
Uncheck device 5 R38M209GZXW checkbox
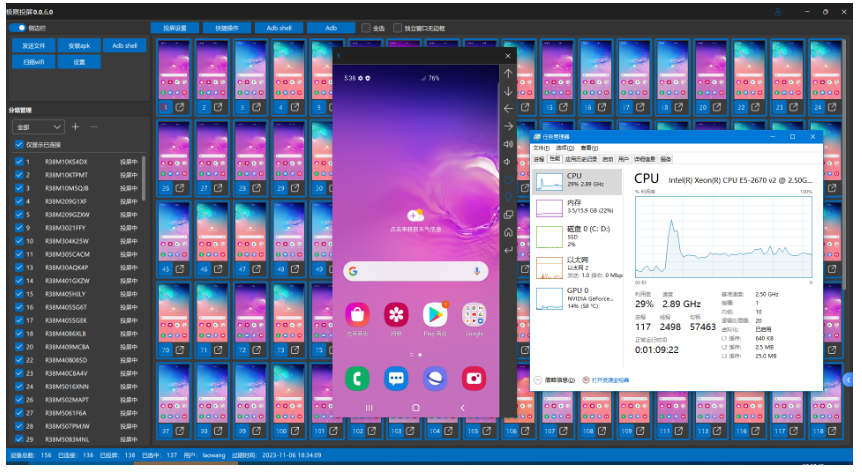19,214
